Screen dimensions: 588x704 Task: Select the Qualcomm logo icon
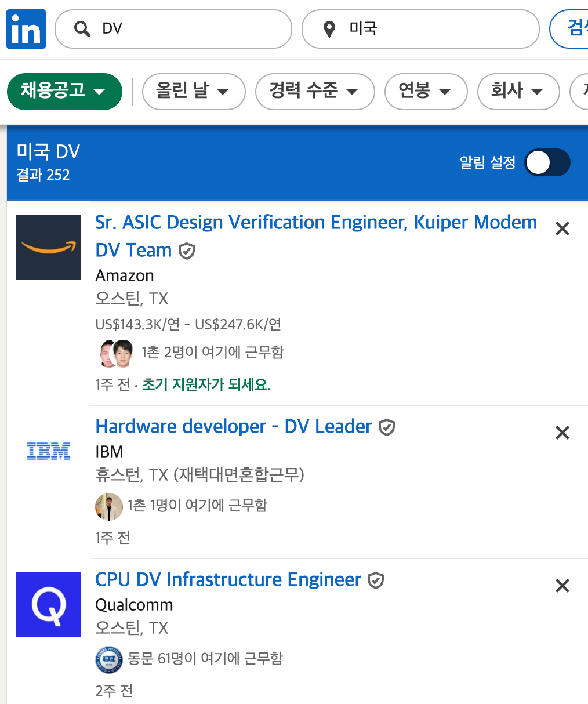click(x=48, y=604)
